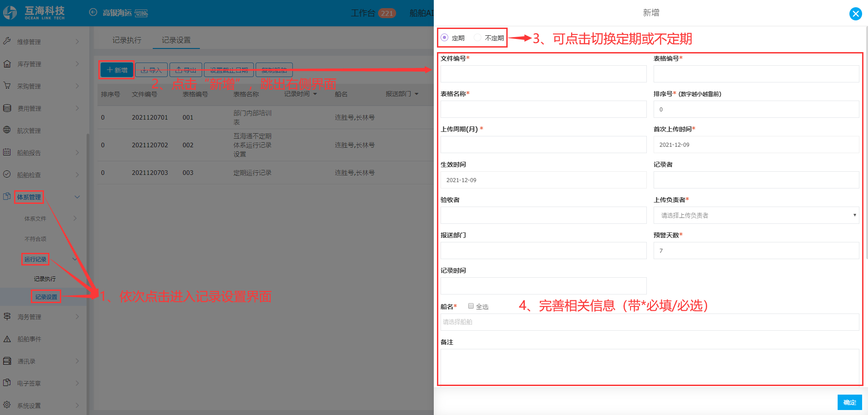Click file number 2021120702 in the table
The image size is (868, 415).
(150, 145)
